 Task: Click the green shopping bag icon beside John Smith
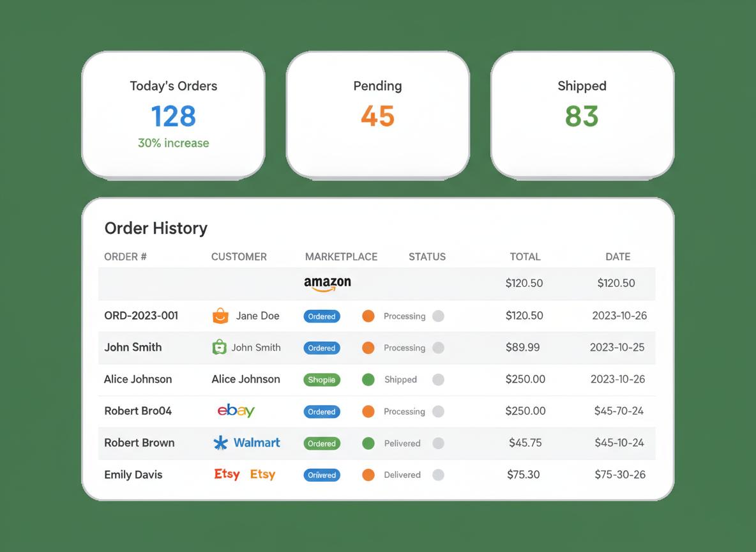click(220, 347)
